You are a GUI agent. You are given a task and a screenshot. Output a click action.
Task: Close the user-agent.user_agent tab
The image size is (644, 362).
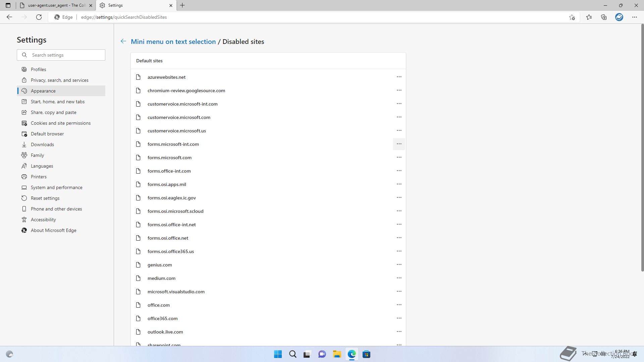91,5
